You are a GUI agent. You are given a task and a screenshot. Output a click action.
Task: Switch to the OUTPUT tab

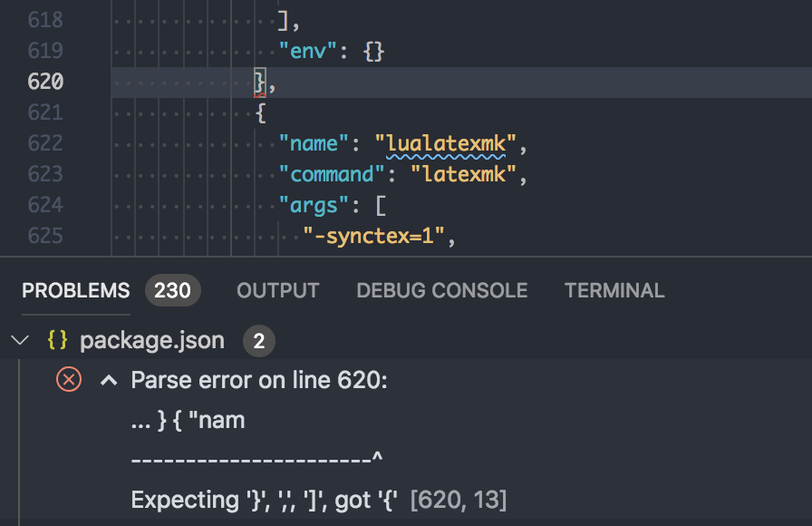(277, 290)
